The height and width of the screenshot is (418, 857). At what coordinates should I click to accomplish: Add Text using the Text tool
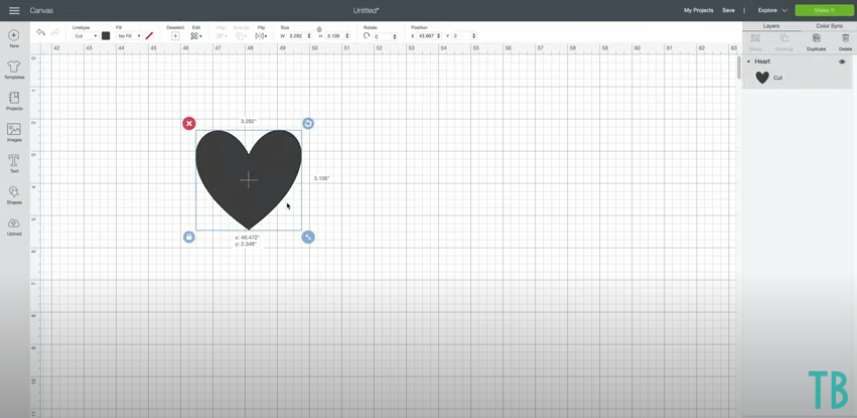14,163
